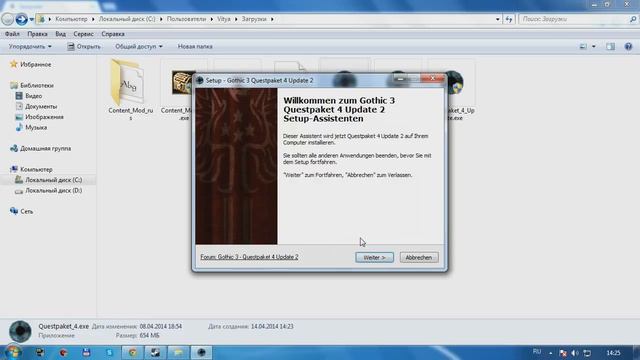Open the Справка menu in Explorer
Viewport: 640px width, 360px height.
(113, 34)
